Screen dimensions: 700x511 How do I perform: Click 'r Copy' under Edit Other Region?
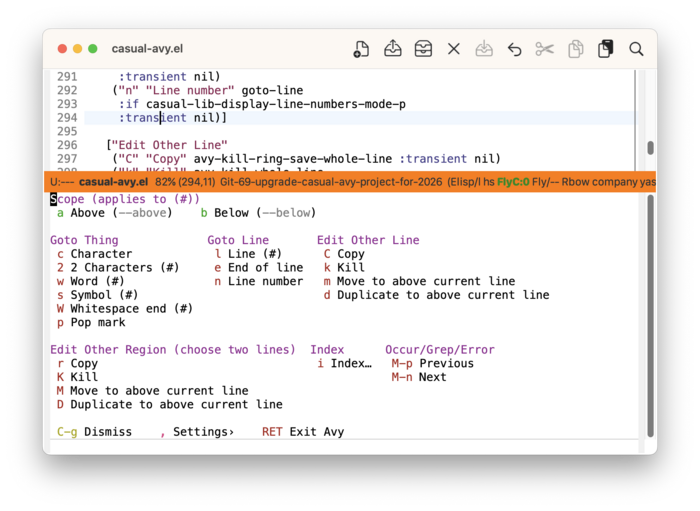click(x=77, y=364)
